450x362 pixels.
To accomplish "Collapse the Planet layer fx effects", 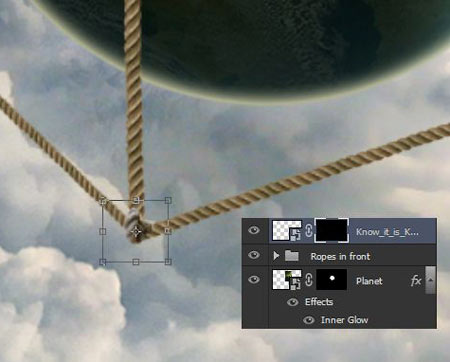I will pyautogui.click(x=430, y=280).
